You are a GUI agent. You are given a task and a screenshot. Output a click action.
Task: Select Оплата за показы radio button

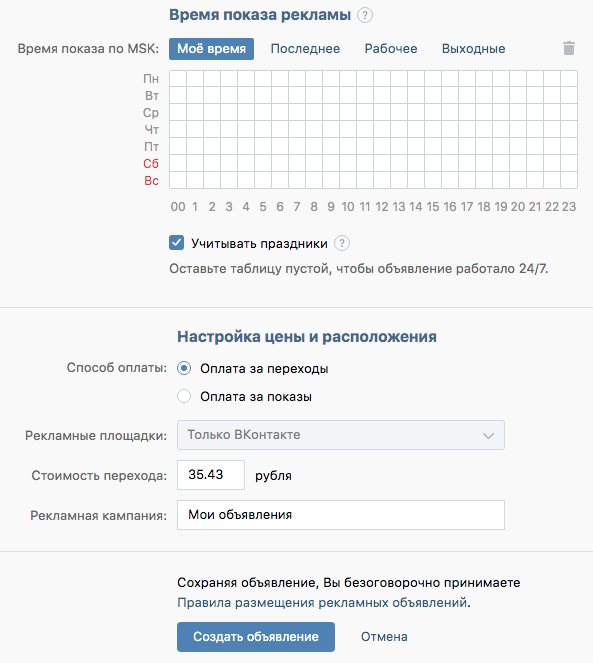coord(184,396)
